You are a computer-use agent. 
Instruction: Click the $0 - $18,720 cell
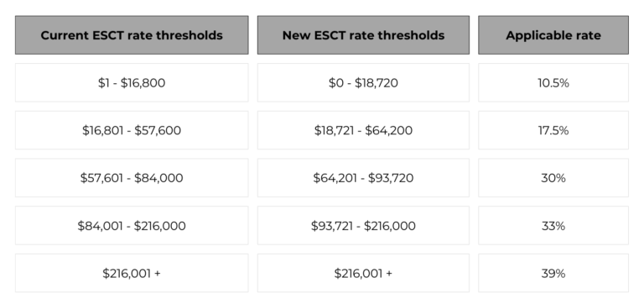click(x=363, y=82)
